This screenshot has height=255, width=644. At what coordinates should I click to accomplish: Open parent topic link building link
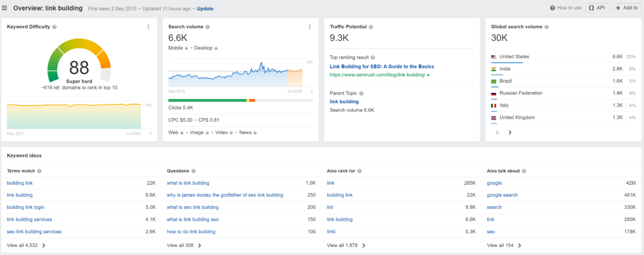pos(344,102)
